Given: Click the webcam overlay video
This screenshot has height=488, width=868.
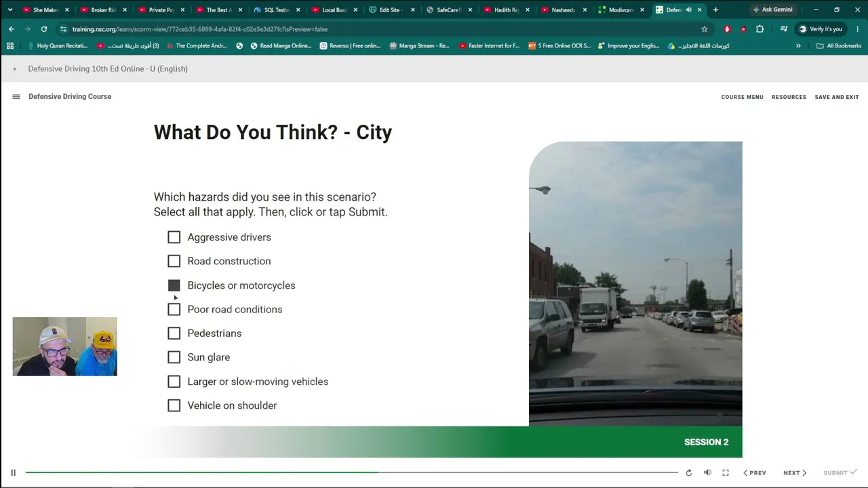Looking at the screenshot, I should [64, 346].
